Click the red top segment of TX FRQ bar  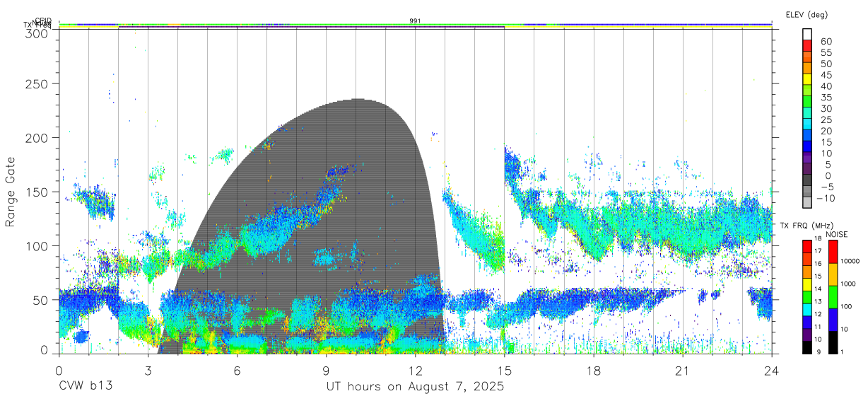click(807, 246)
